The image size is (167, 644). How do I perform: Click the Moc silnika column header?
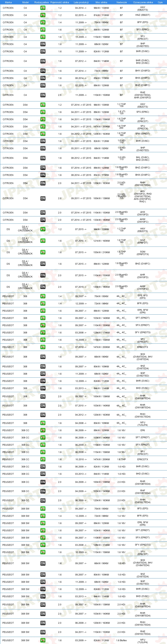[101, 2]
